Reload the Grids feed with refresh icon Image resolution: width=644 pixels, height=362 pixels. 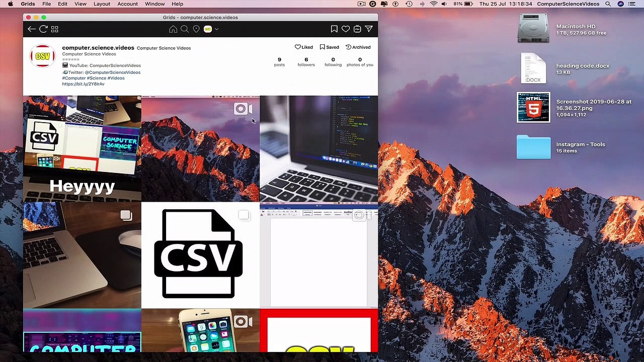point(43,29)
